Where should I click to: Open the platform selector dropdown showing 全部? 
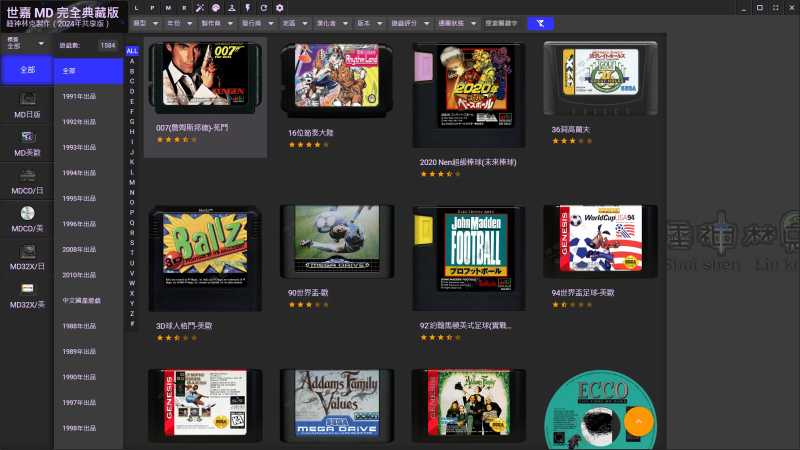[26, 44]
